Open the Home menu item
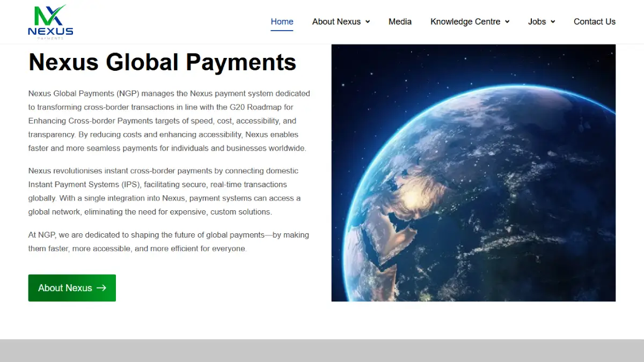Screen dimensions: 644x362 (x=282, y=21)
